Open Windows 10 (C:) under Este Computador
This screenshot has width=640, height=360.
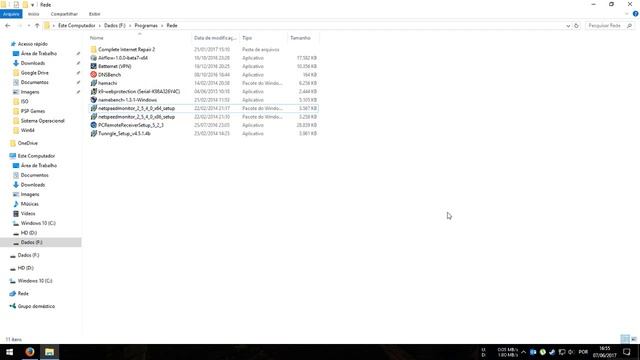click(x=38, y=223)
